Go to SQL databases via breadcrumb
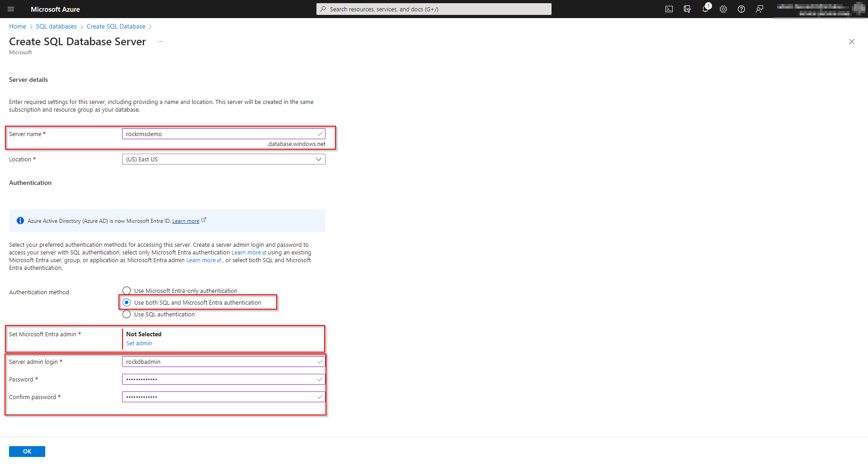 [x=56, y=26]
